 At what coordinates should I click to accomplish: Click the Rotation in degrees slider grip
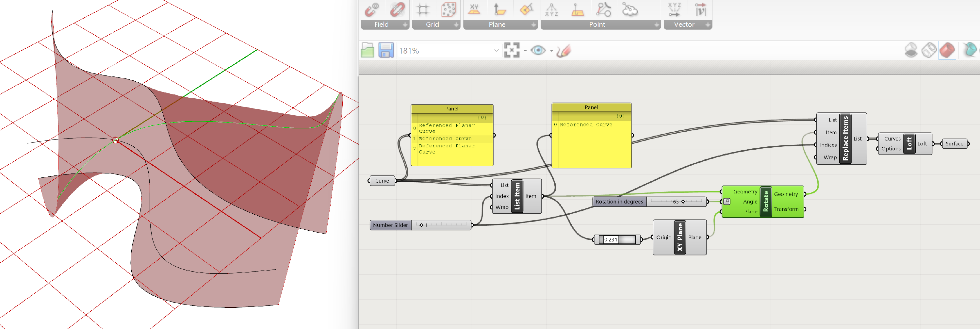(x=683, y=202)
